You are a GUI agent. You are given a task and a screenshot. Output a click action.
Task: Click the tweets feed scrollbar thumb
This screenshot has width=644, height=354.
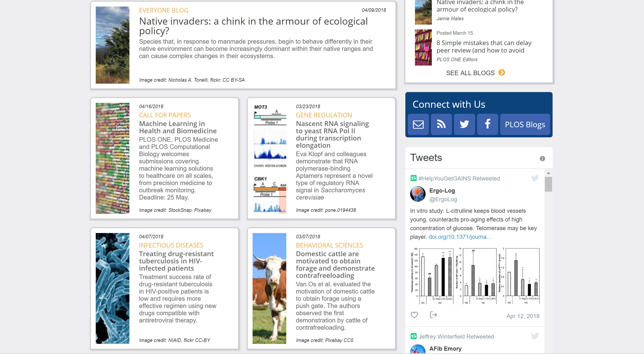548,184
